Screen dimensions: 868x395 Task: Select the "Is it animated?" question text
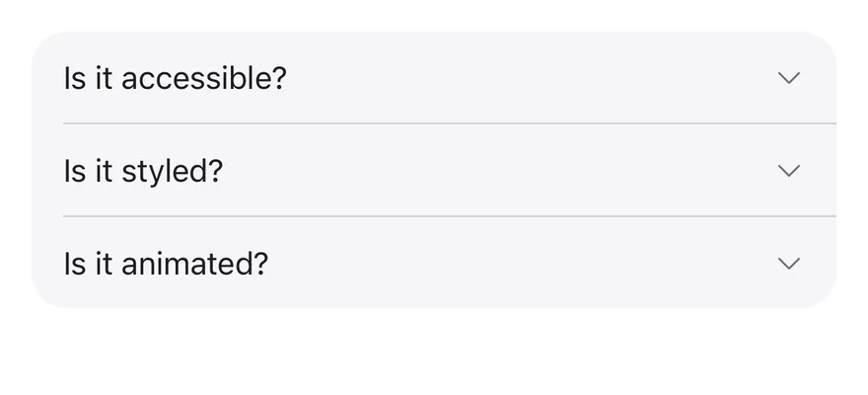point(166,263)
